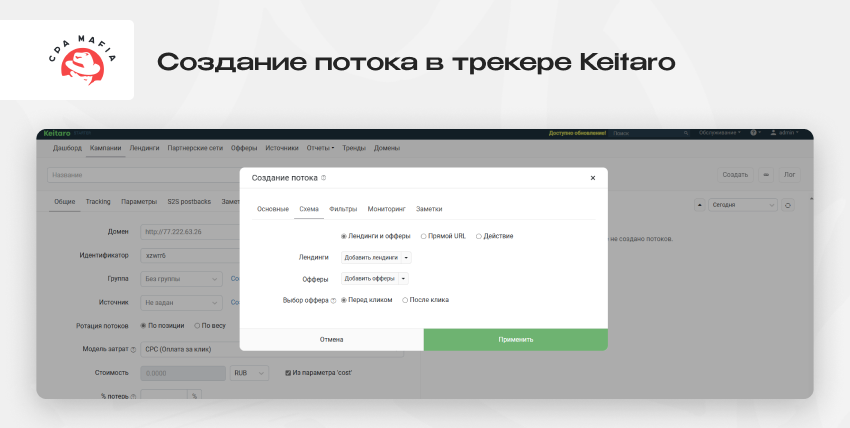The width and height of the screenshot is (850, 428).
Task: Click the icon button between Создать and Лог
Action: (766, 175)
